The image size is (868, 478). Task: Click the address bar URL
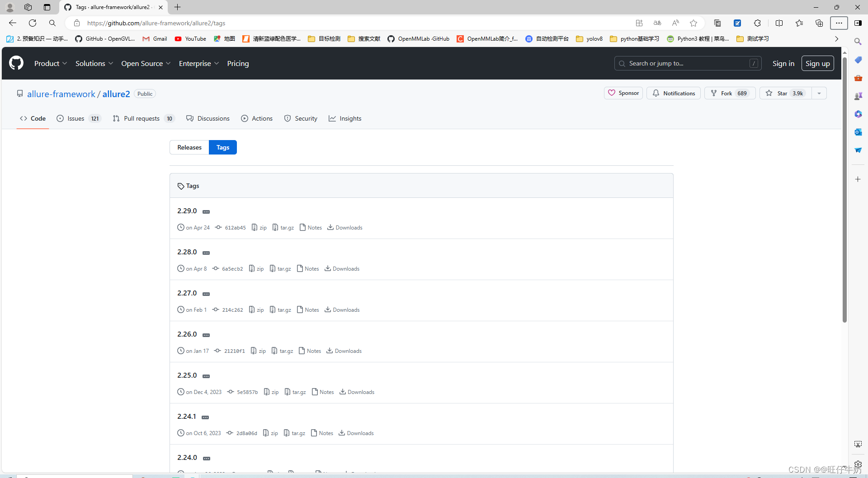point(156,23)
